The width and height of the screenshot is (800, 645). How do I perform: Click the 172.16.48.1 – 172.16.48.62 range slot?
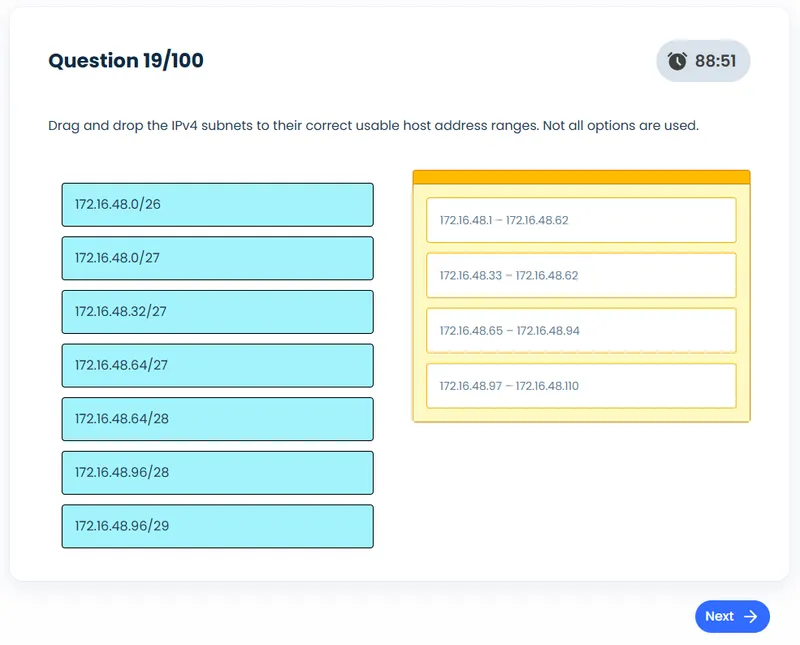(x=582, y=219)
